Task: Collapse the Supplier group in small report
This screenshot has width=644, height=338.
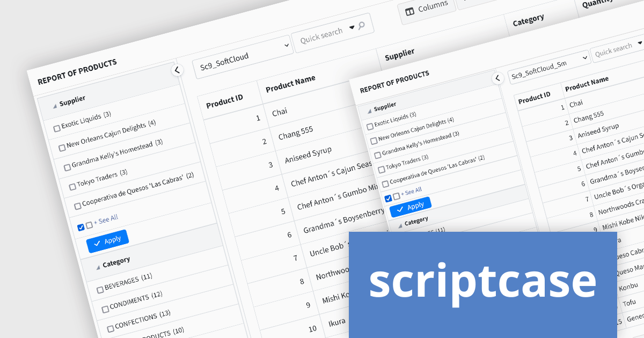Action: 369,111
